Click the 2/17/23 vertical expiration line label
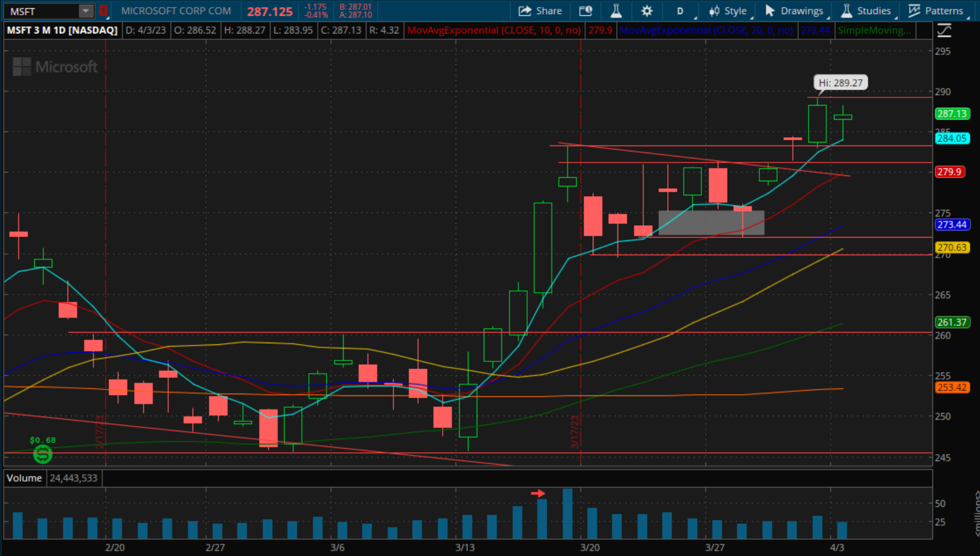Image resolution: width=980 pixels, height=556 pixels. [x=100, y=432]
